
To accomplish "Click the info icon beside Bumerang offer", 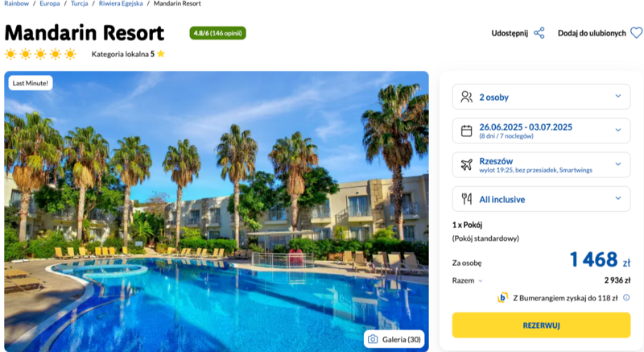I will point(626,298).
